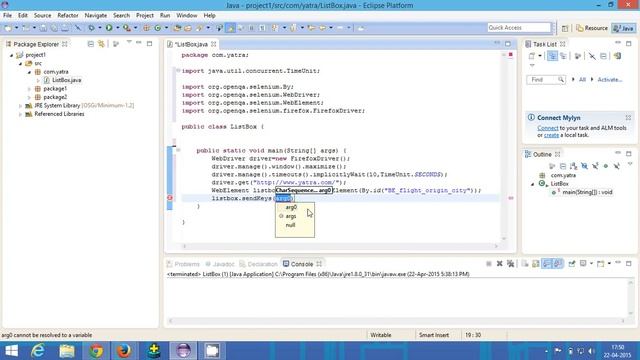Click Link with Editor in Package Explorer

[x=101, y=44]
